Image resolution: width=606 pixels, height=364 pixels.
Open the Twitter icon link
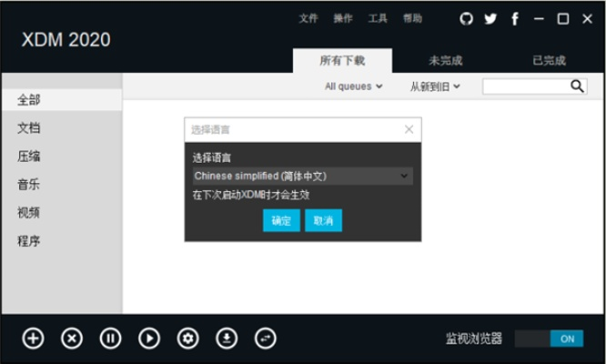tap(491, 18)
